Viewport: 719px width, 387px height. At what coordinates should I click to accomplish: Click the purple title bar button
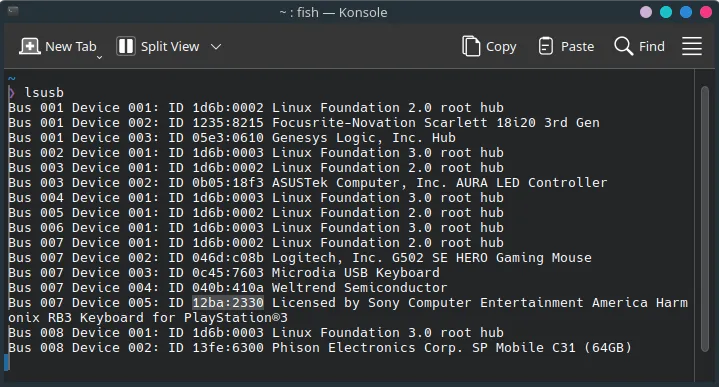(x=646, y=12)
